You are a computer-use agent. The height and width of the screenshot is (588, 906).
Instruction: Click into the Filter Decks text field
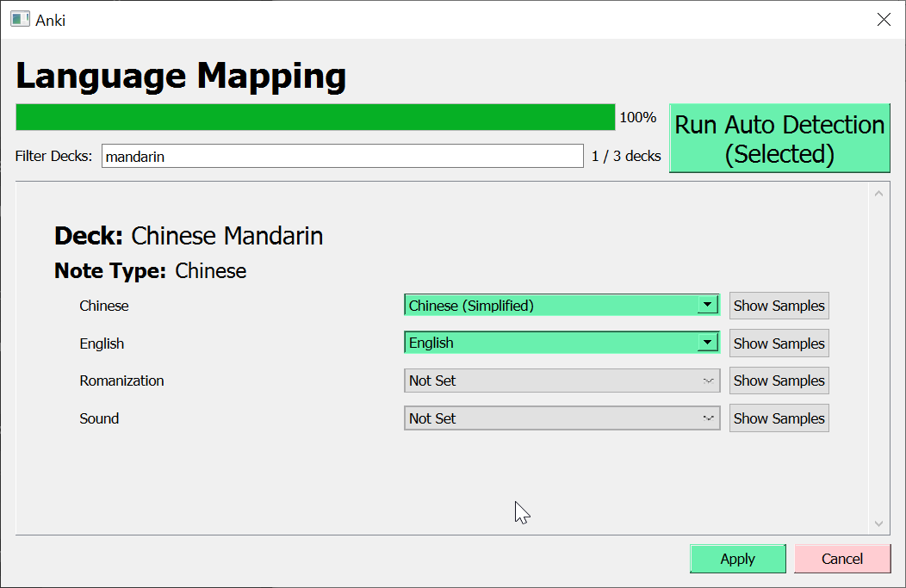tap(342, 156)
